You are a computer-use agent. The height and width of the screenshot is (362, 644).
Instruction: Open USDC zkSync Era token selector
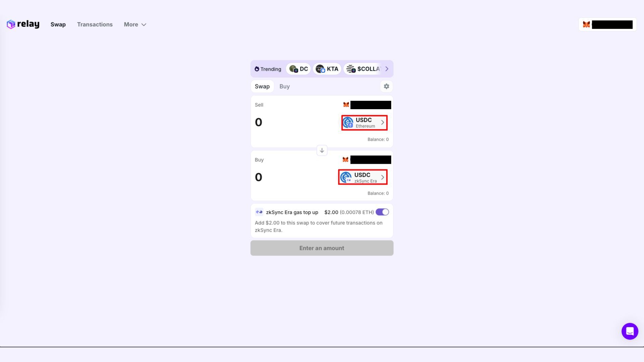[x=363, y=177]
